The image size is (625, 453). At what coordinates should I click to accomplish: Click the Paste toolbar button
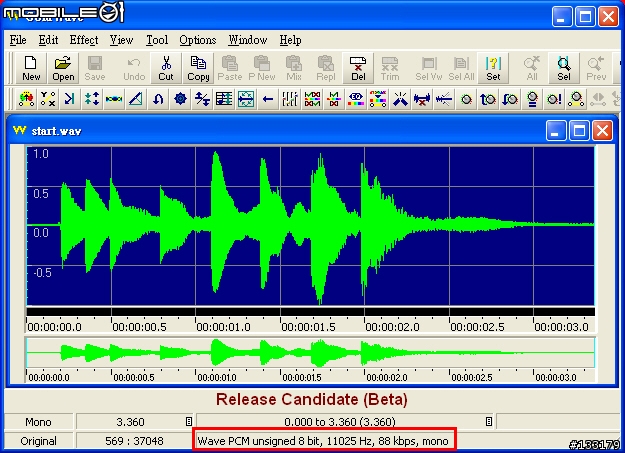tap(230, 68)
